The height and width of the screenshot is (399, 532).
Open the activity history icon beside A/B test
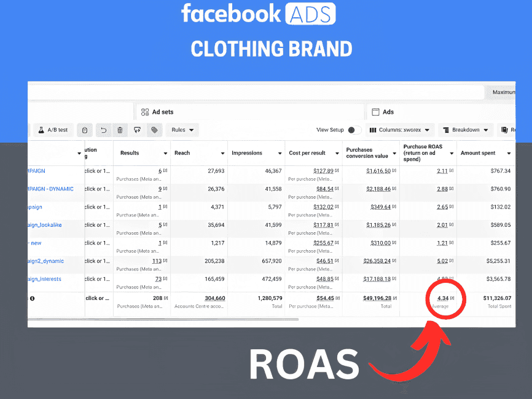pyautogui.click(x=84, y=130)
